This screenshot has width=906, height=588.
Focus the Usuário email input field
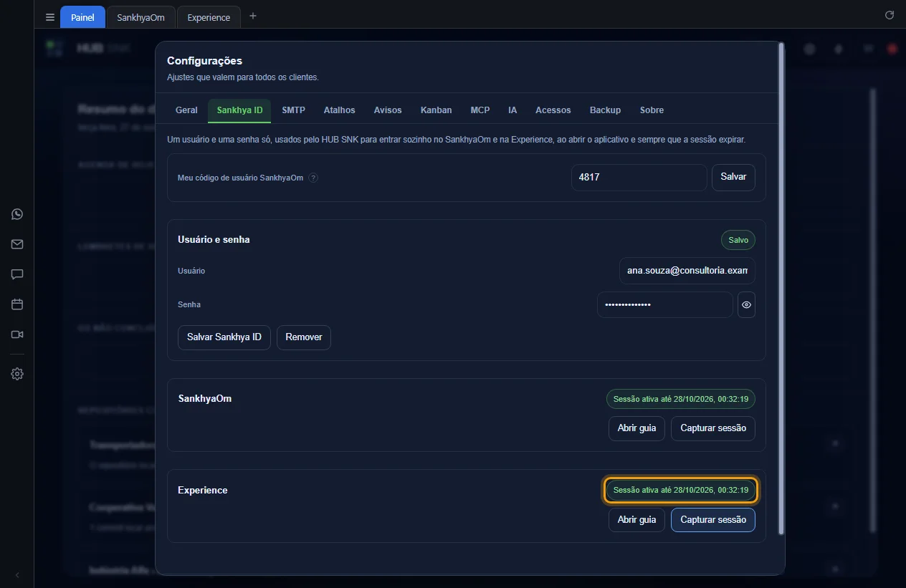[x=687, y=271]
